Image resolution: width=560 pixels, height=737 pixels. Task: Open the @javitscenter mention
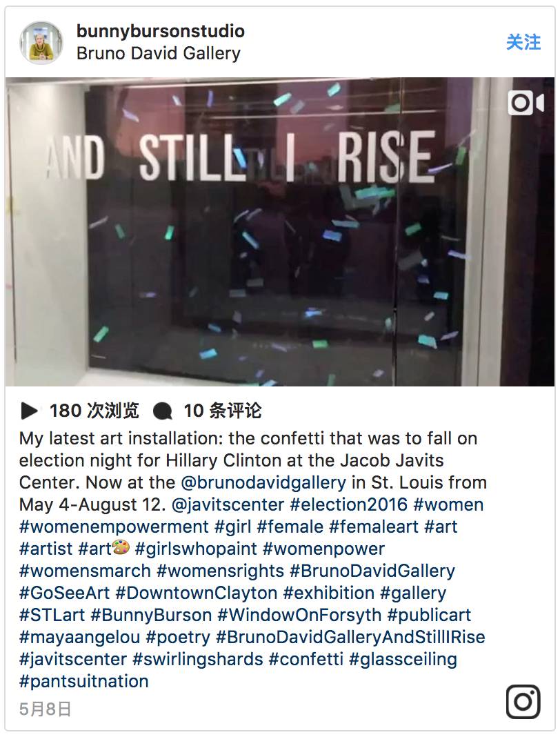pos(228,505)
